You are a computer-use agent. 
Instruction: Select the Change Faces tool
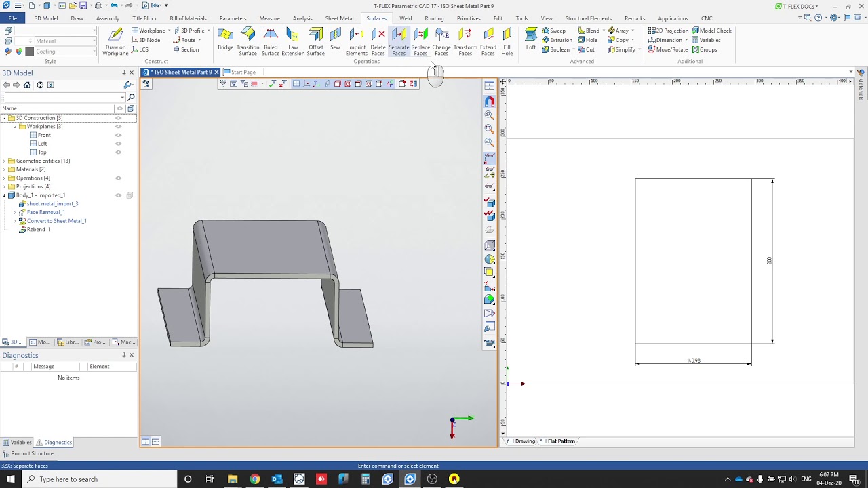(x=441, y=41)
